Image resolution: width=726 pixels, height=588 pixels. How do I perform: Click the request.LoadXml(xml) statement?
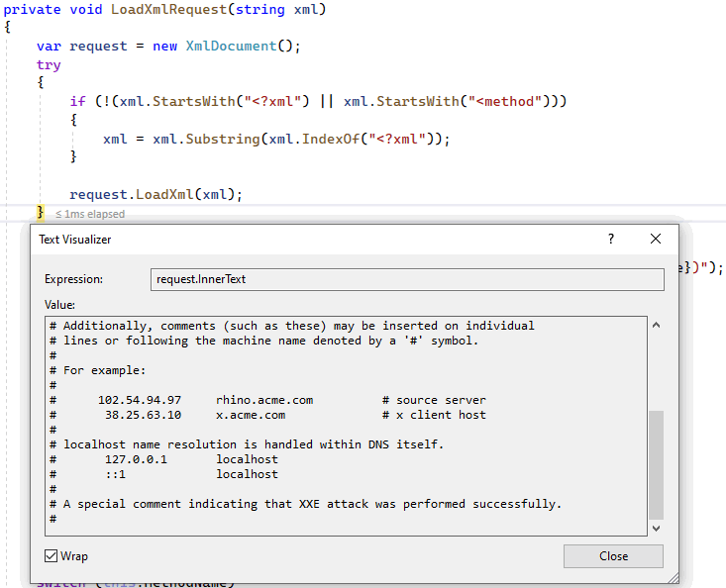[156, 194]
